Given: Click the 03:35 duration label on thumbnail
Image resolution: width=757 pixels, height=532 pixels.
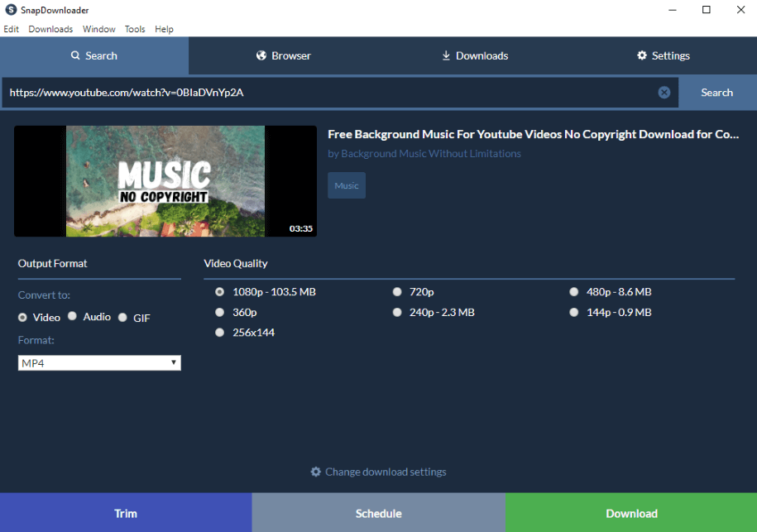Looking at the screenshot, I should 301,228.
